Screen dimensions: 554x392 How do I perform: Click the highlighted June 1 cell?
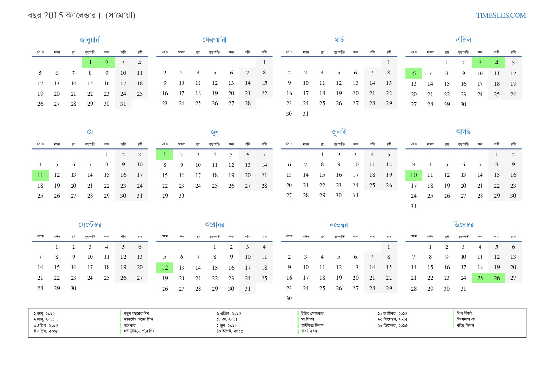tap(164, 155)
